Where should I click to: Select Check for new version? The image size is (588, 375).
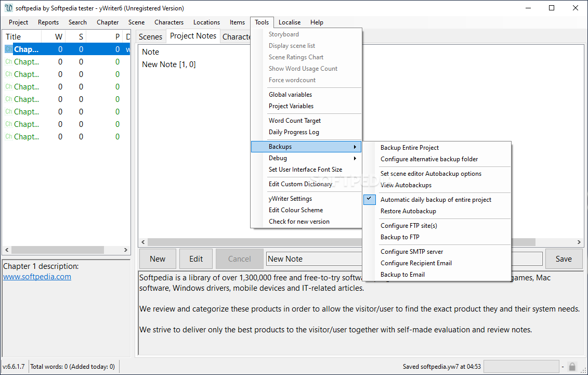coord(306,222)
